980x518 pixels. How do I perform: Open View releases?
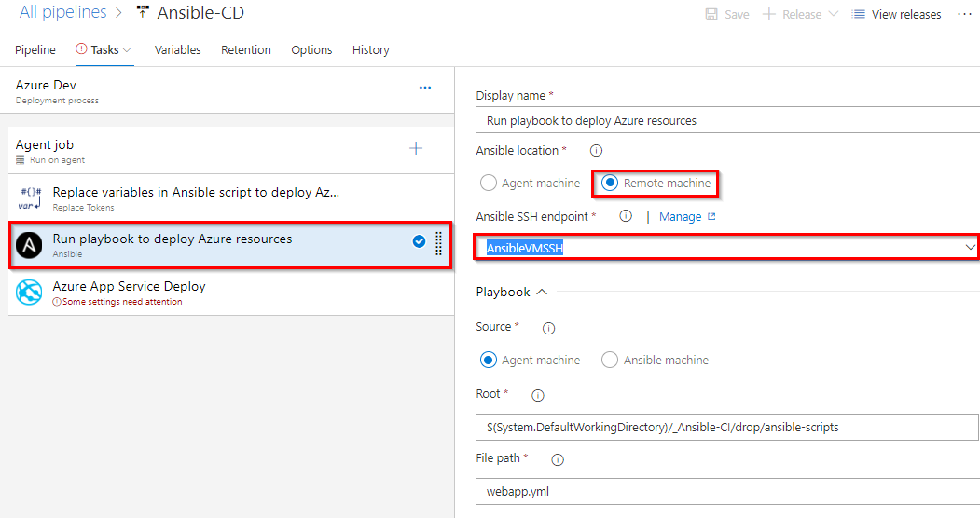point(906,14)
